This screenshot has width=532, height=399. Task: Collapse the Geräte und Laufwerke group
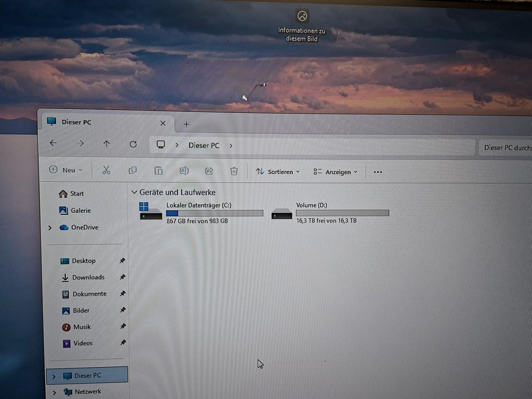pyautogui.click(x=134, y=192)
